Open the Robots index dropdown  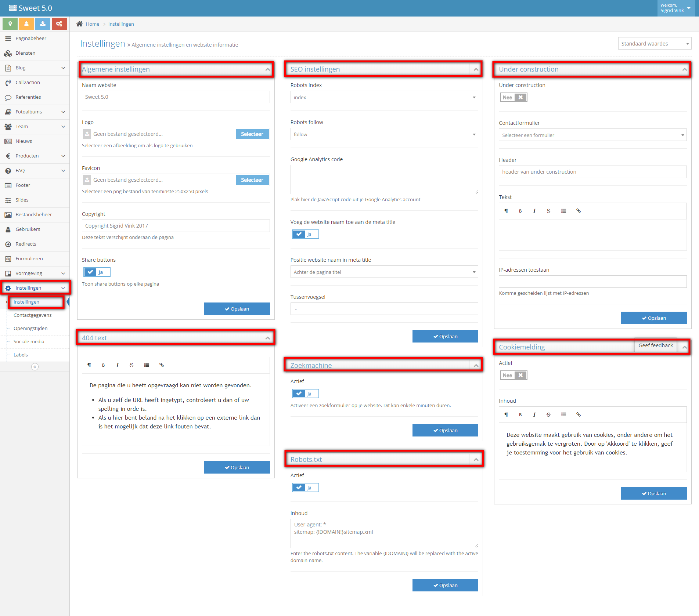[x=384, y=97]
